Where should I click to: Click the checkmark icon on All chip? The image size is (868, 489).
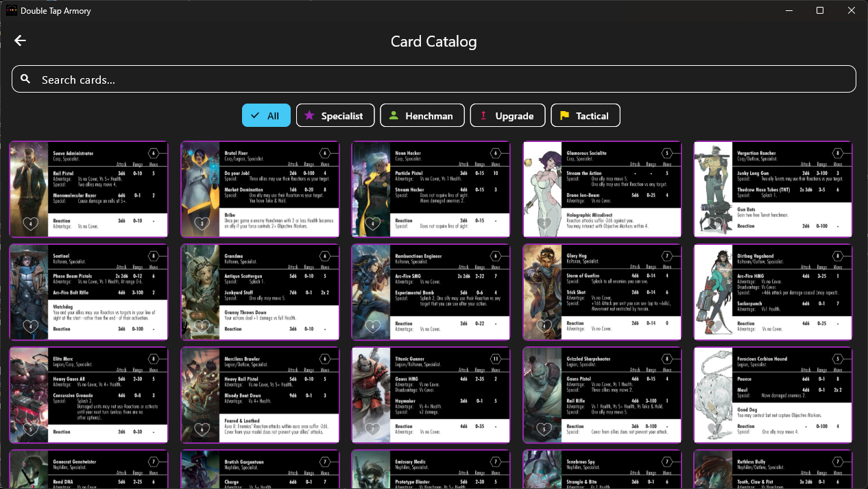click(x=255, y=115)
